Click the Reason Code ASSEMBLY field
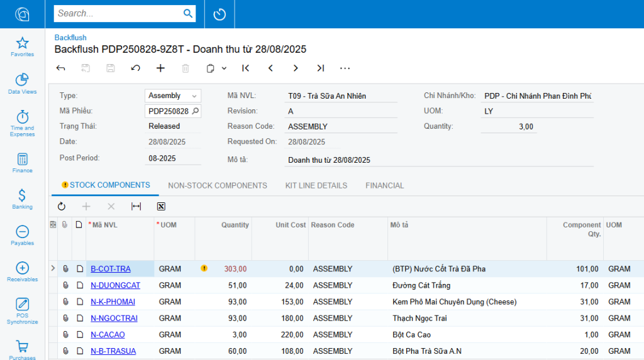Viewport: 644px width, 360px height. (x=340, y=126)
